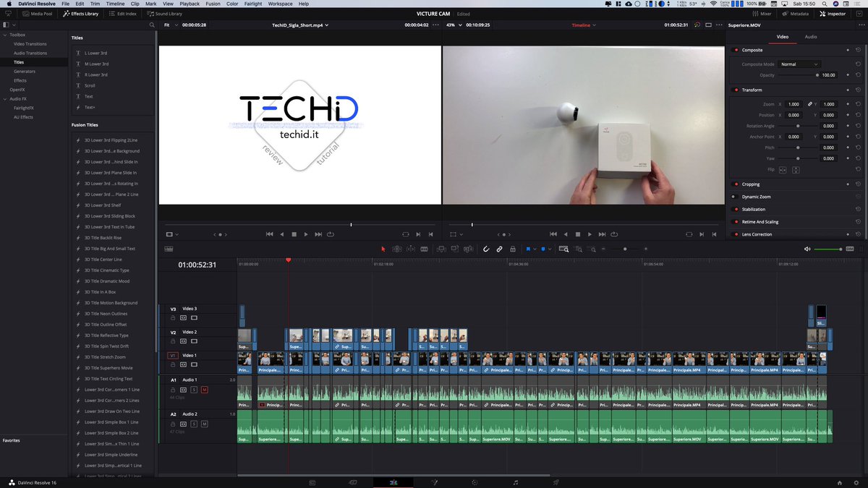Enable the Dynamic Zoom switch
The image size is (868, 488).
[x=733, y=197]
